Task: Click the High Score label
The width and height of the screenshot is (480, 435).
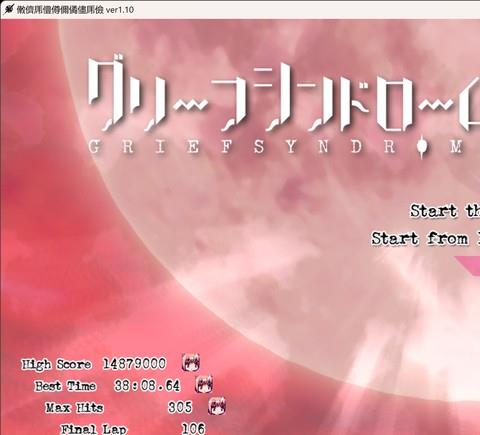Action: (56, 364)
